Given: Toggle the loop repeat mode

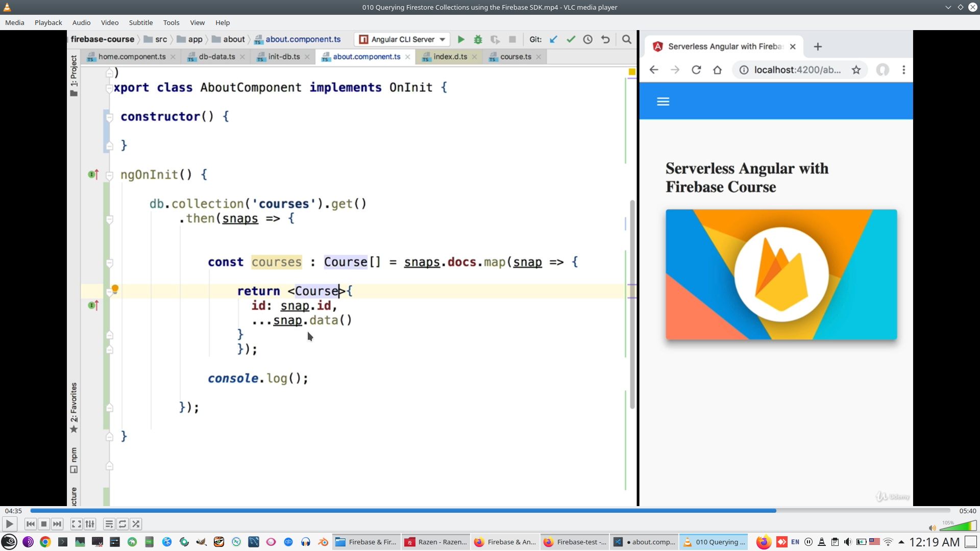Looking at the screenshot, I should pos(122,524).
